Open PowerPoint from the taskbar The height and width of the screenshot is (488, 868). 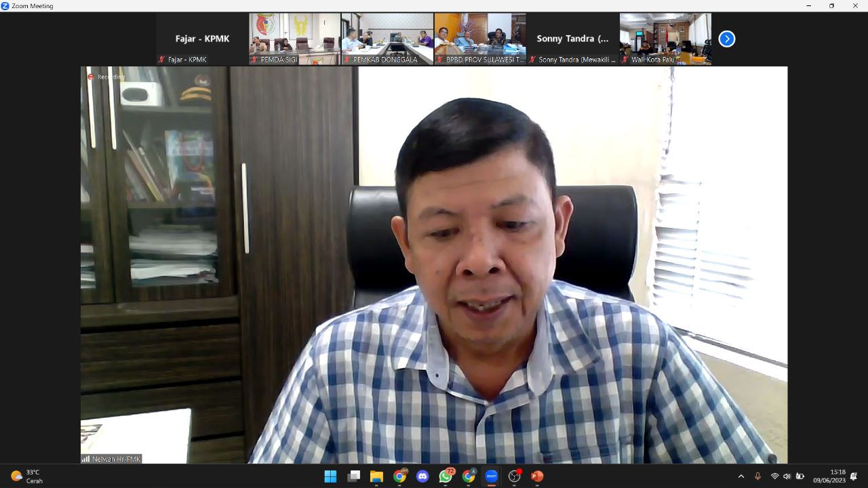point(537,476)
